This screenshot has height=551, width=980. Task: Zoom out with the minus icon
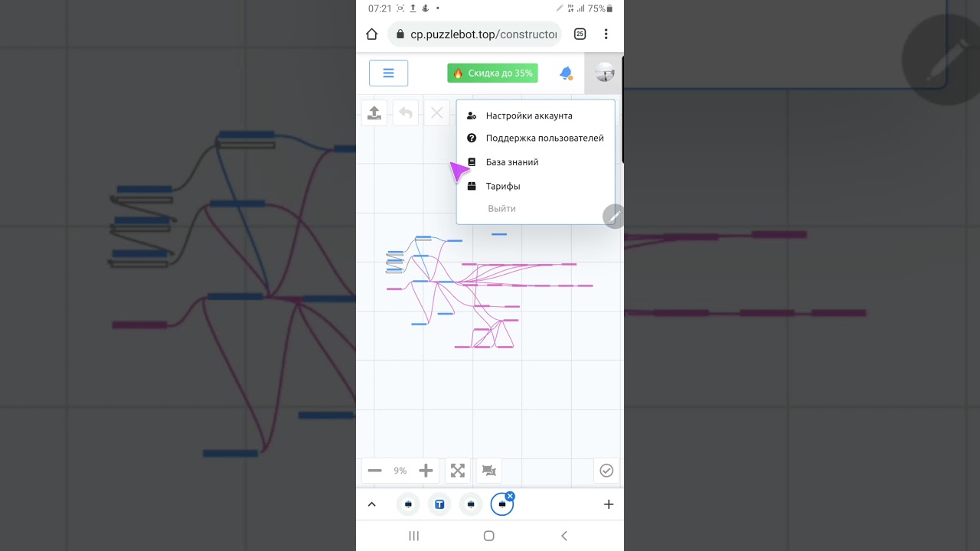[x=374, y=471]
